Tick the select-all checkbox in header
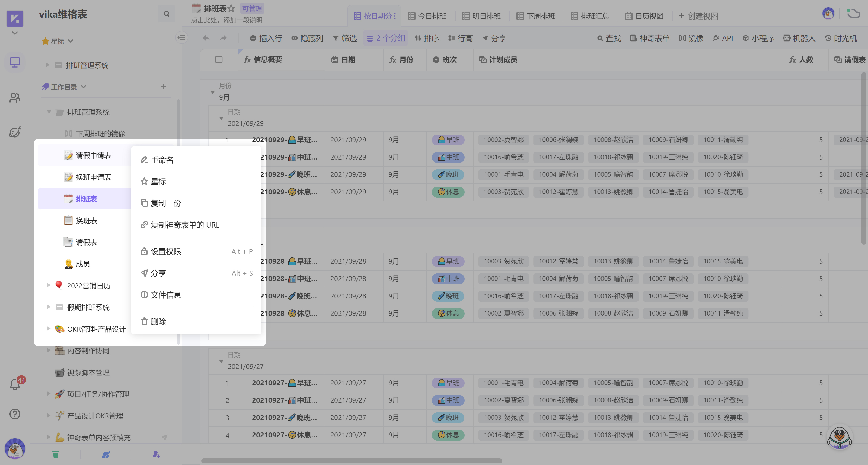 (219, 60)
